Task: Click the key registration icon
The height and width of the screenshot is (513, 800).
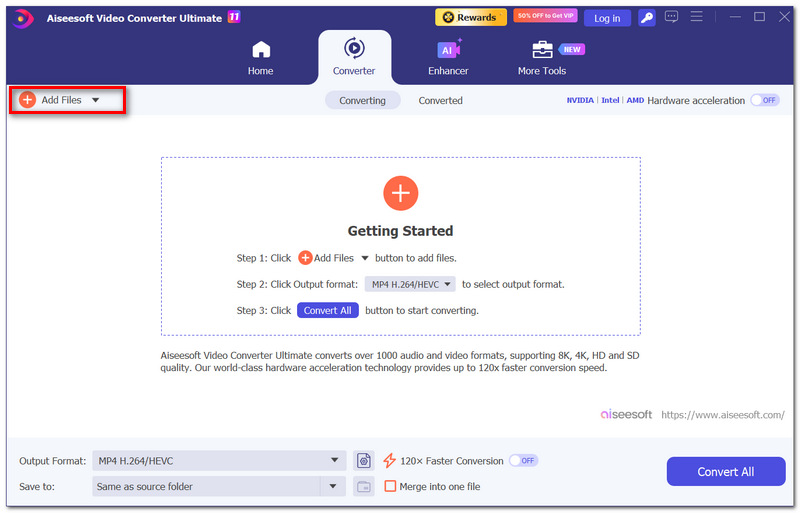Action: (x=646, y=18)
